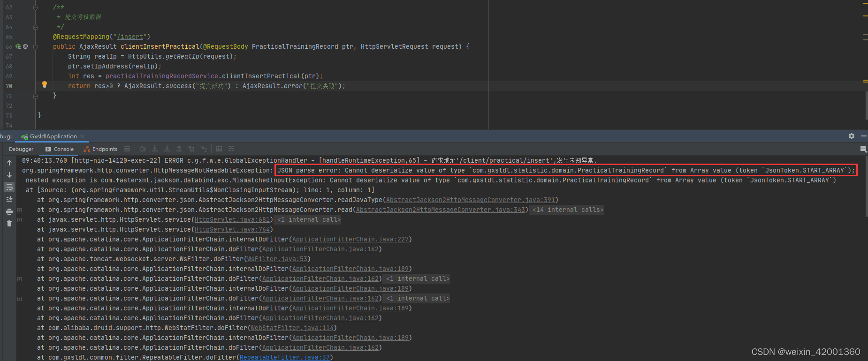Expand first ApplicationFilterChain.java:162 fold with internal call

pyautogui.click(x=20, y=279)
